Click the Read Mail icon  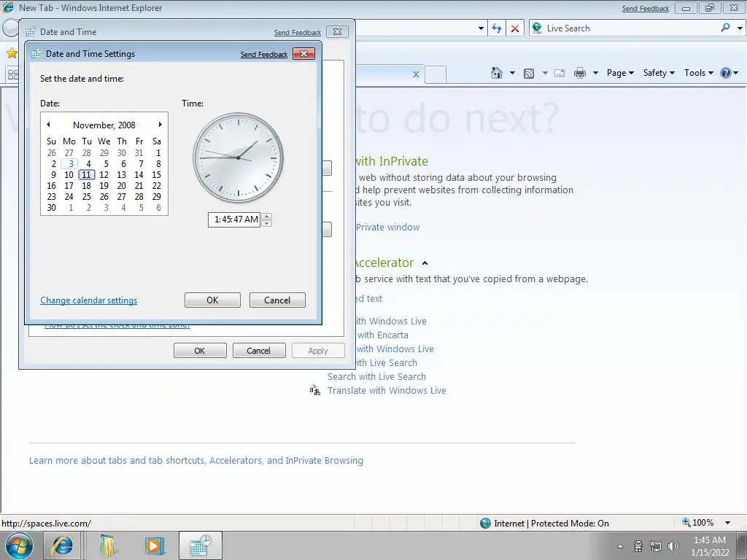[560, 73]
